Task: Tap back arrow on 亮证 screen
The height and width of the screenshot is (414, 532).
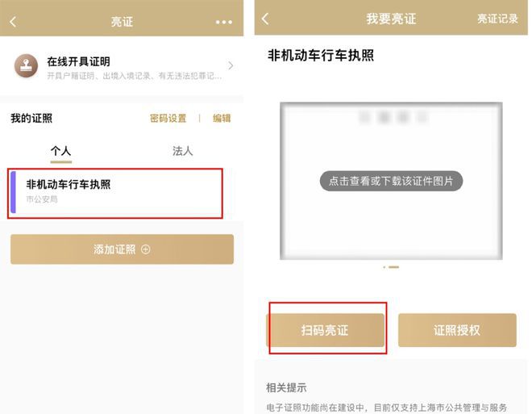Action: coord(13,22)
